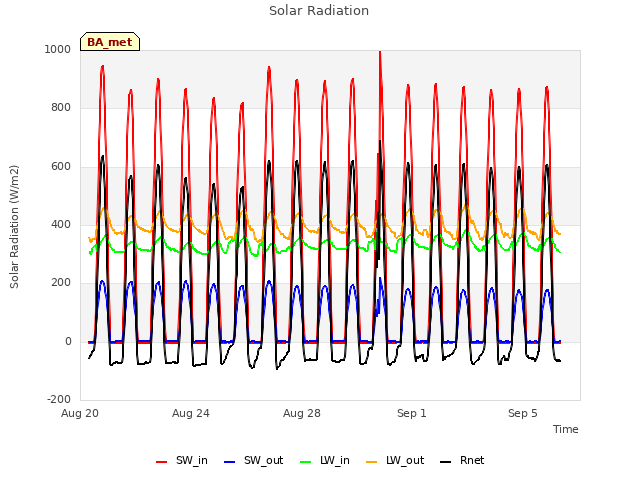Click the Solar Radiation (W/m2) axis title
640x480 pixels.
(x=14, y=227)
